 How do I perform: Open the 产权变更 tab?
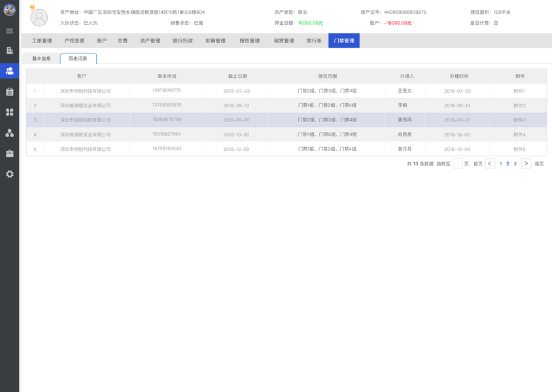[x=75, y=41]
